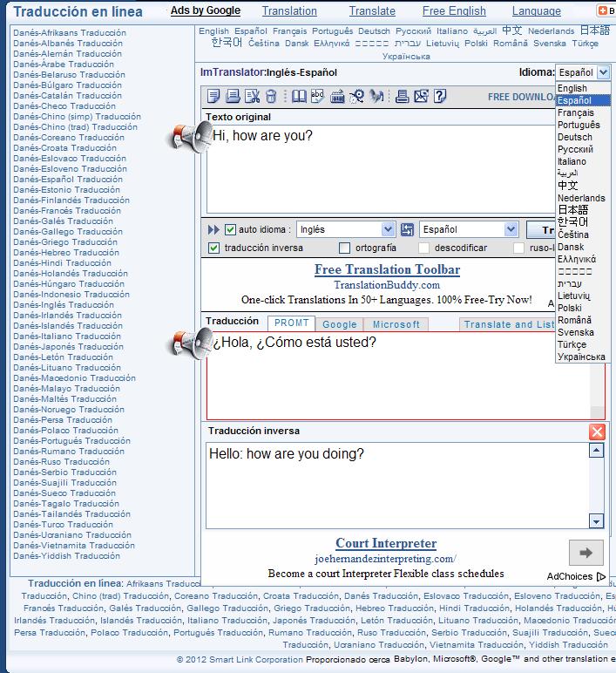Screen dimensions: 616x673
Task: Play original text with megaphone icon
Action: (191, 136)
